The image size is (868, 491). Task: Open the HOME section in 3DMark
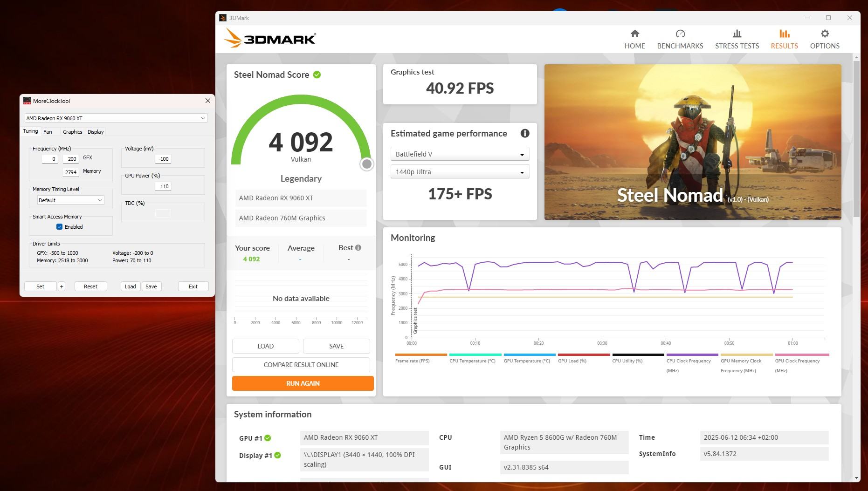pos(634,39)
